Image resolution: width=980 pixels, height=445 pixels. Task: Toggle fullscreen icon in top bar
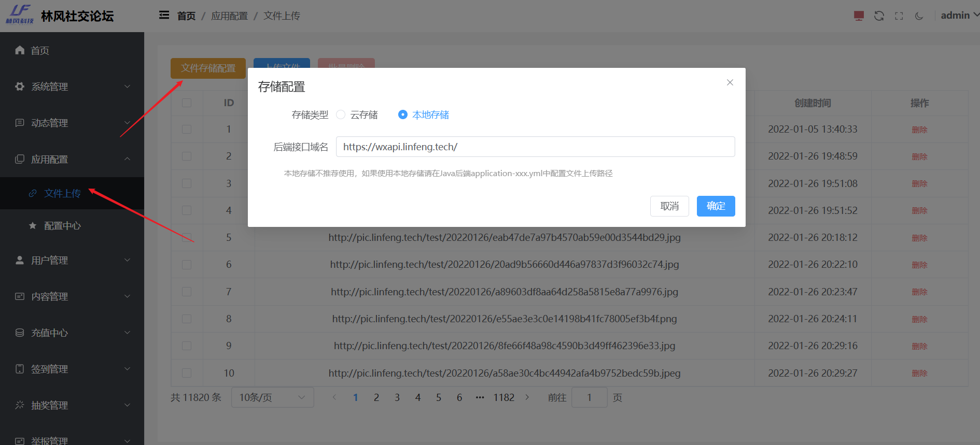(x=899, y=16)
